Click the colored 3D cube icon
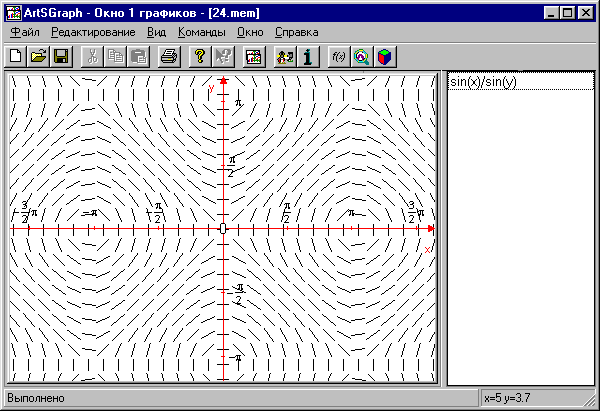 pos(383,57)
